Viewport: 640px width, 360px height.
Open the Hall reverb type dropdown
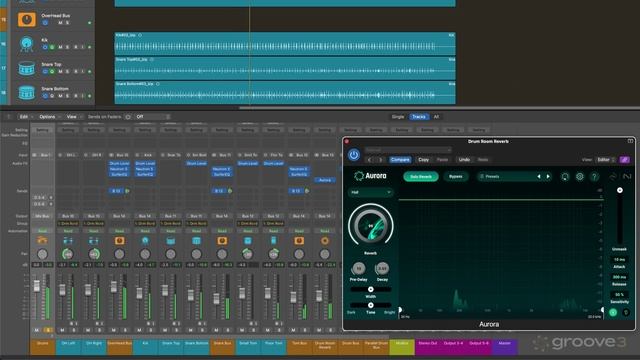[371, 192]
